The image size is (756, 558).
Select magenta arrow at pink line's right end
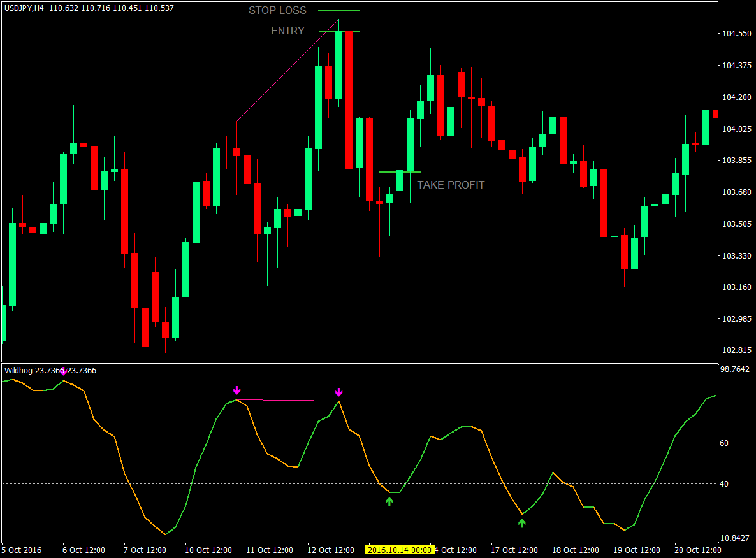(338, 392)
